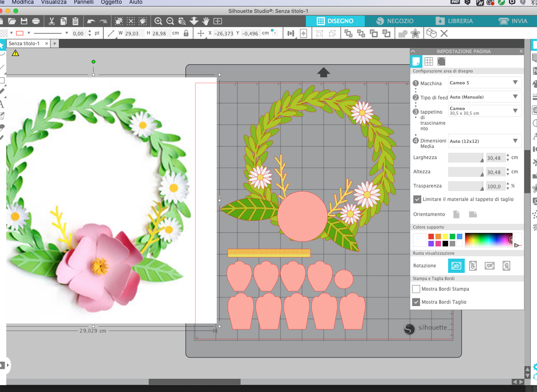Open the grid settings tab icon

tap(428, 61)
